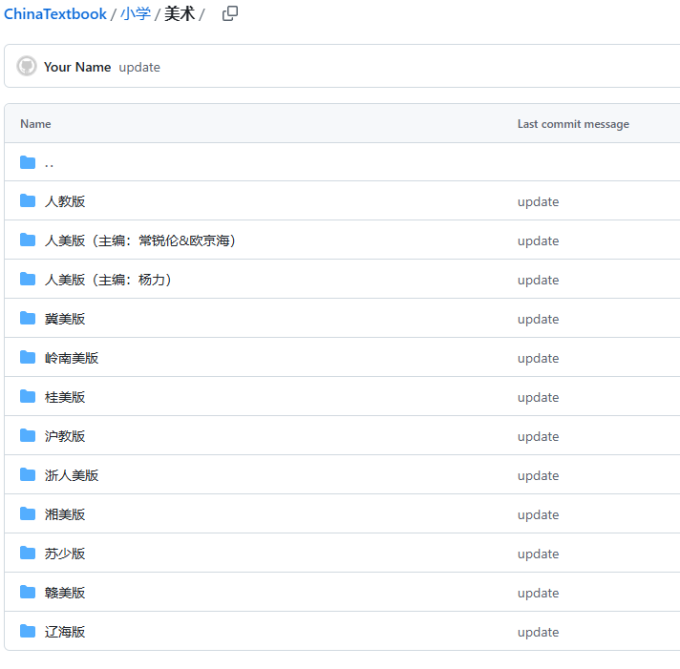The height and width of the screenshot is (669, 680).
Task: Click folder icon next to 沪教版
Action: pos(28,435)
